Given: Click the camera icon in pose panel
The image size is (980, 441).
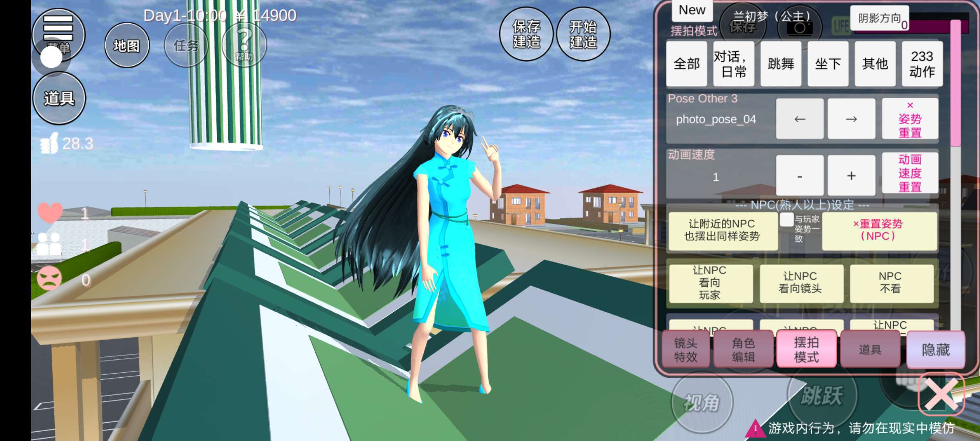Looking at the screenshot, I should [x=799, y=27].
